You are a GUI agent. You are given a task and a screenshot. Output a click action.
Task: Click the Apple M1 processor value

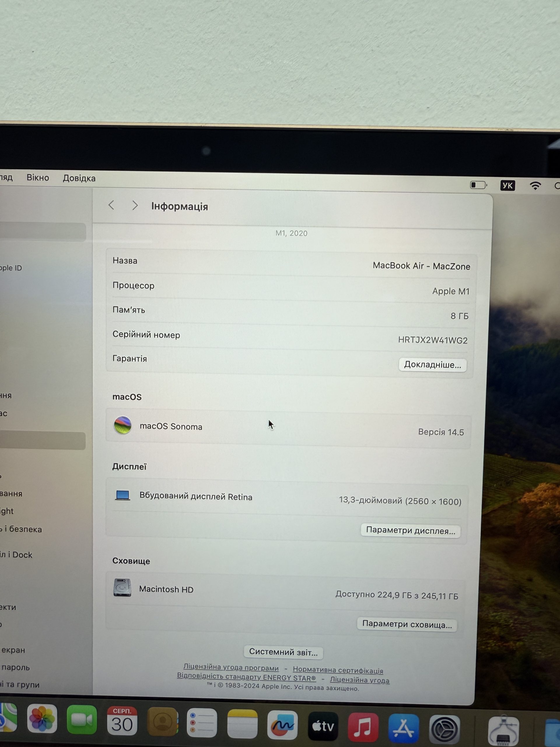click(x=451, y=291)
